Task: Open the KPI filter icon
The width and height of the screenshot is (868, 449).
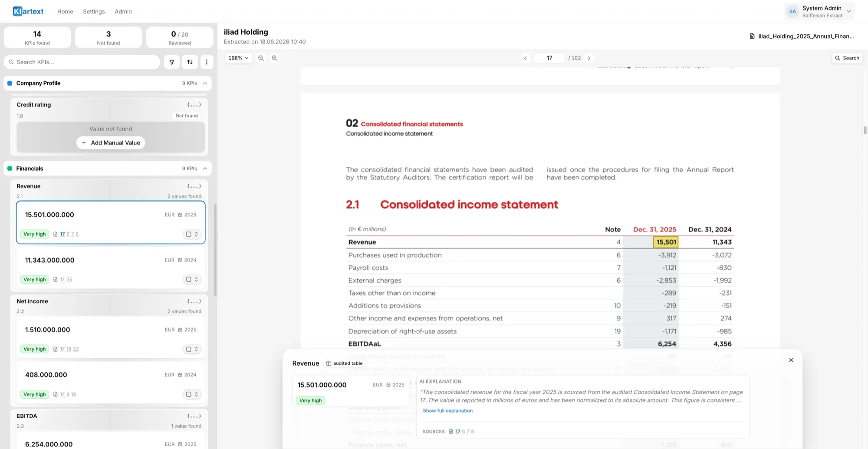Action: (172, 62)
